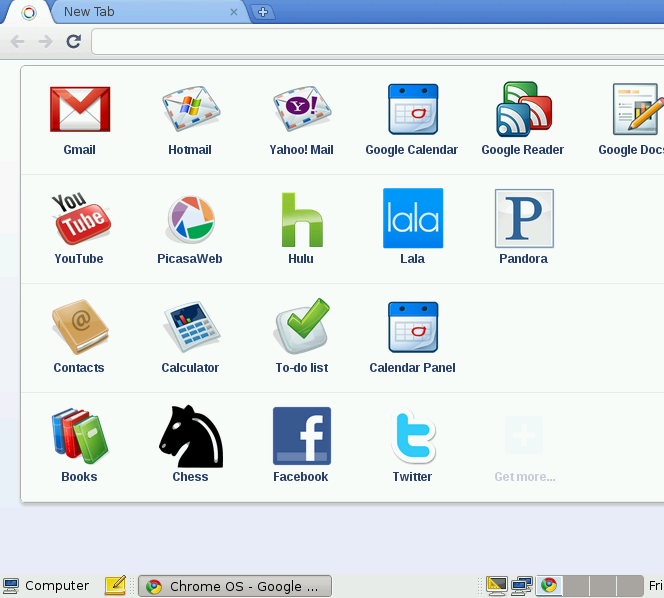Click the Gmail text label
Image resolution: width=664 pixels, height=598 pixels.
80,150
